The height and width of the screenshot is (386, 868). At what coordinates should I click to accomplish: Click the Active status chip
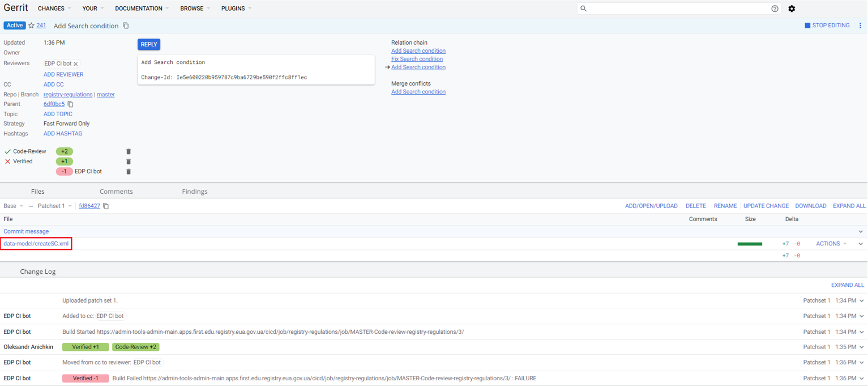click(15, 26)
